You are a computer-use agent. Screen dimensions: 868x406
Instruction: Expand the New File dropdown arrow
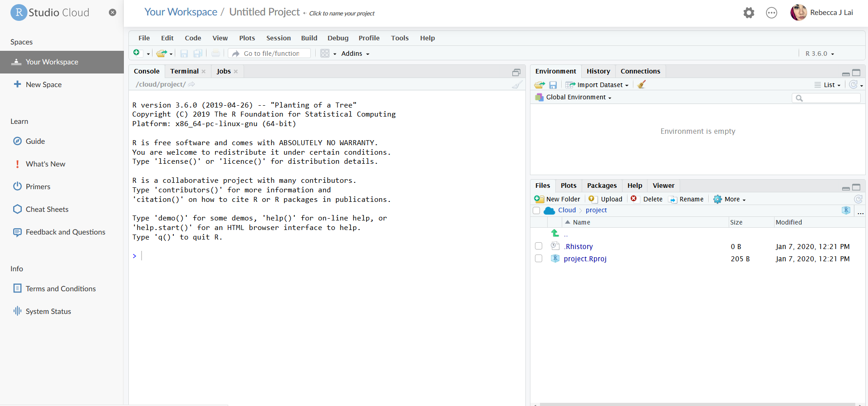[148, 54]
